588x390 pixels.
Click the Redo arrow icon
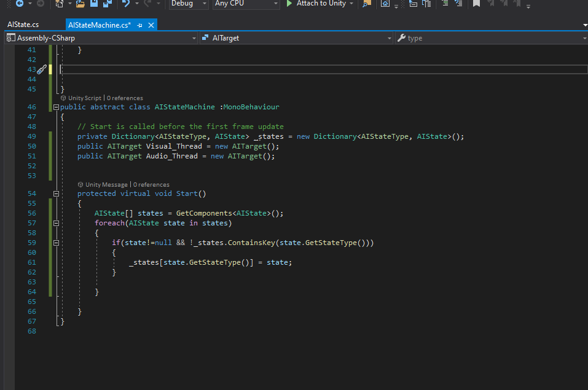147,3
